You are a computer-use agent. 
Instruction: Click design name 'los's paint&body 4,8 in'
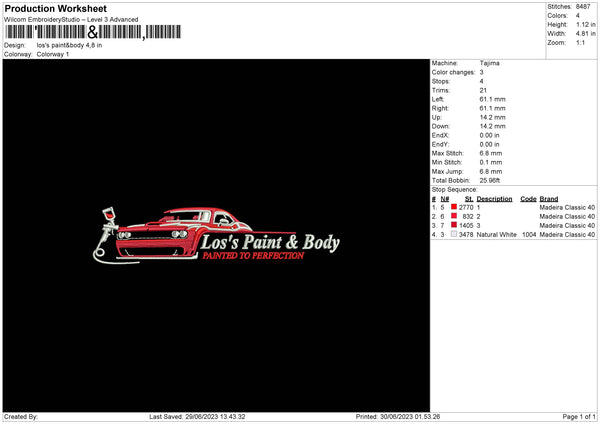click(x=69, y=45)
